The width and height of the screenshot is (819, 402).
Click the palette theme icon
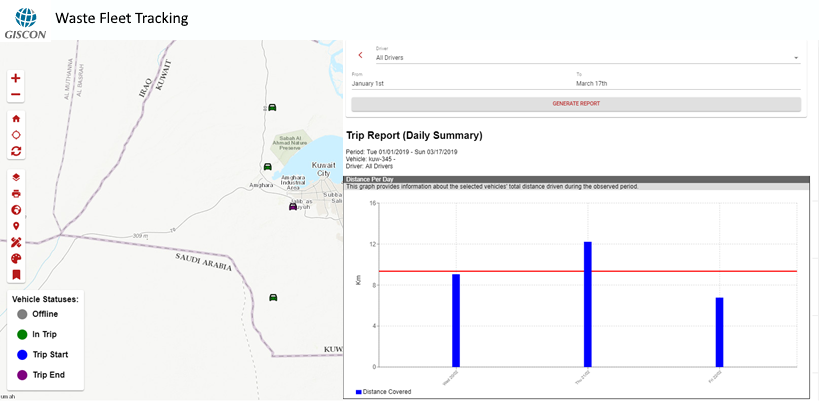point(16,258)
